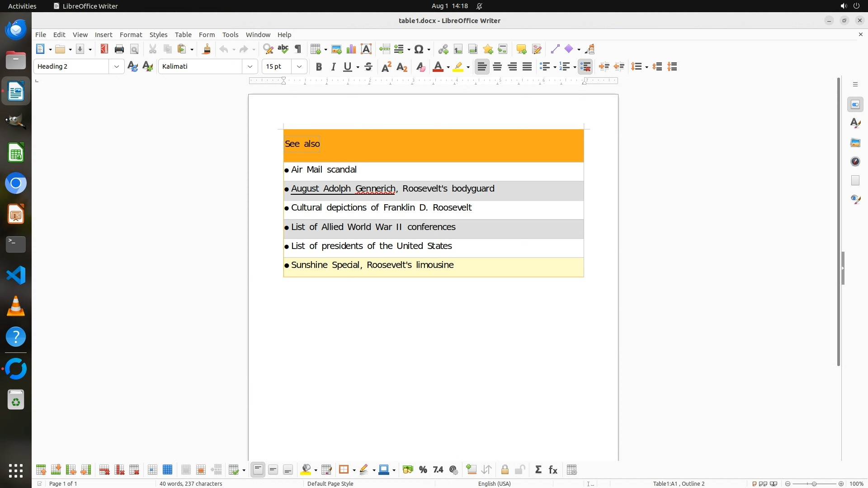The image size is (868, 488).
Task: Click the Insert Chart icon
Action: (x=351, y=49)
